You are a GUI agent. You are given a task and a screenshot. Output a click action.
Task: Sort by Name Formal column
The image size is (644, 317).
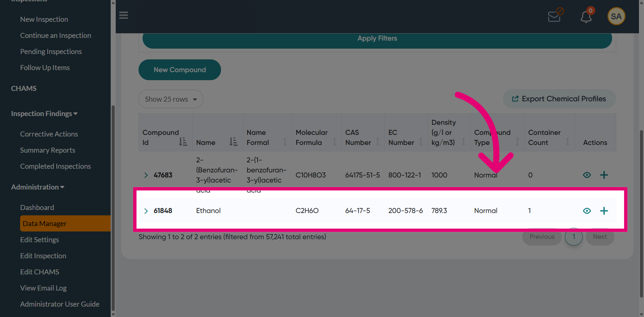point(285,142)
